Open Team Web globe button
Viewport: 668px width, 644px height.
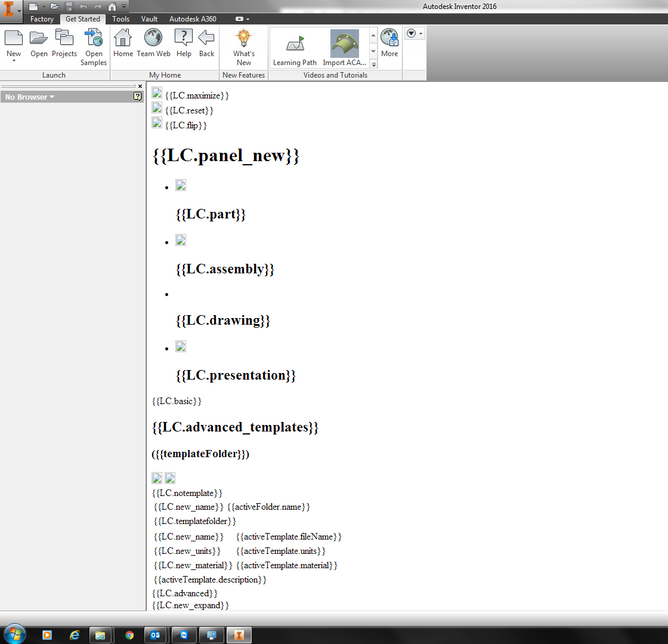pyautogui.click(x=153, y=42)
